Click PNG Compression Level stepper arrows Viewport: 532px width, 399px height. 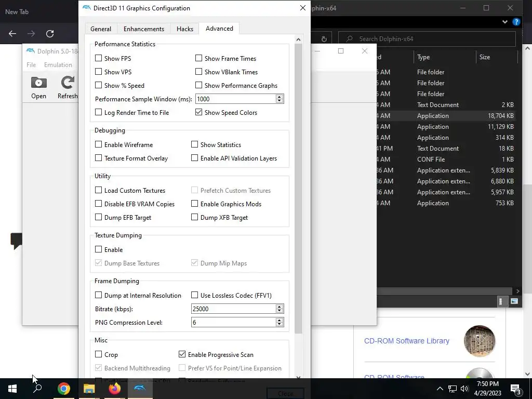click(279, 322)
